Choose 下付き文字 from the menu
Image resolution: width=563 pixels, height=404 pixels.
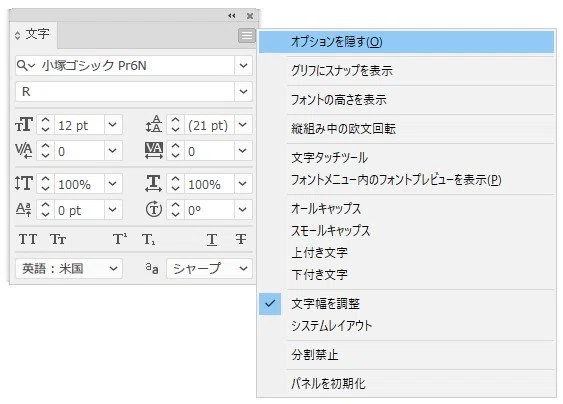[407, 274]
